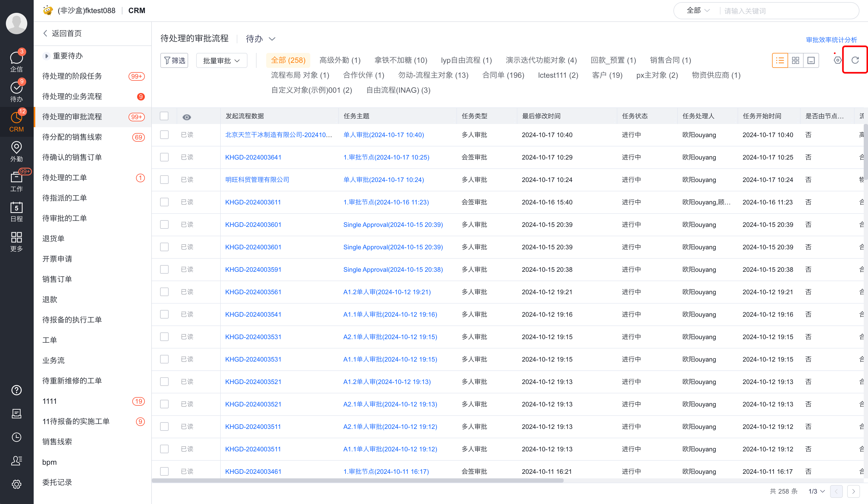Open 委托记录 in the sidebar

coord(93,482)
